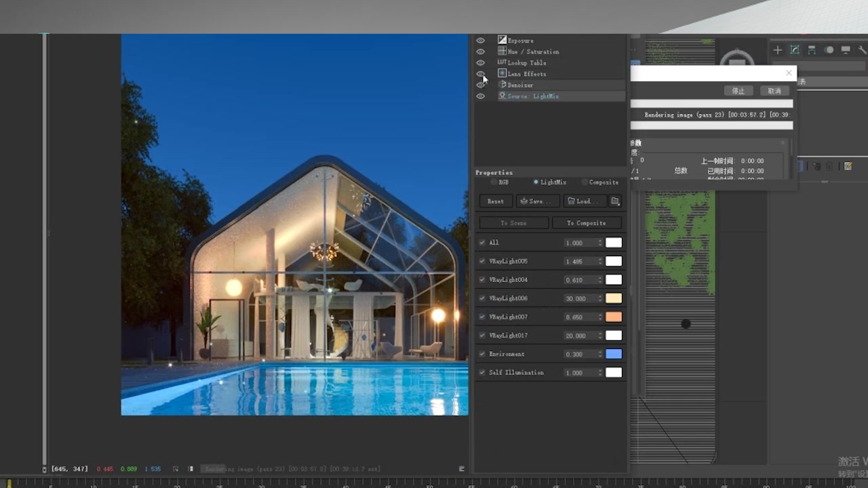Open the Load options dropdown
This screenshot has width=868, height=488.
(585, 201)
